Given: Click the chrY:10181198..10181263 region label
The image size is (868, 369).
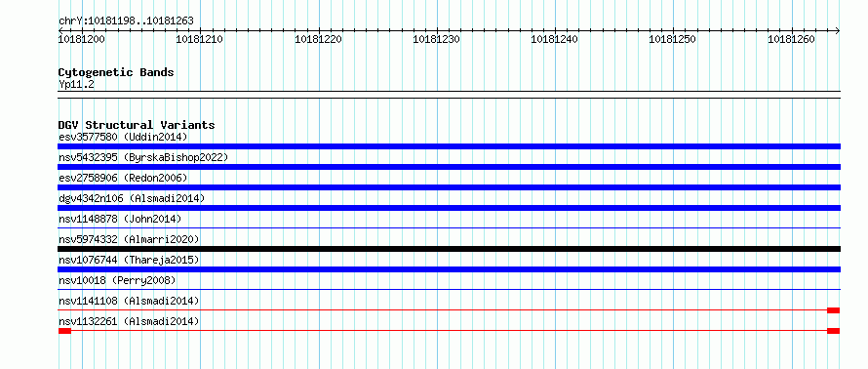Looking at the screenshot, I should (x=126, y=21).
